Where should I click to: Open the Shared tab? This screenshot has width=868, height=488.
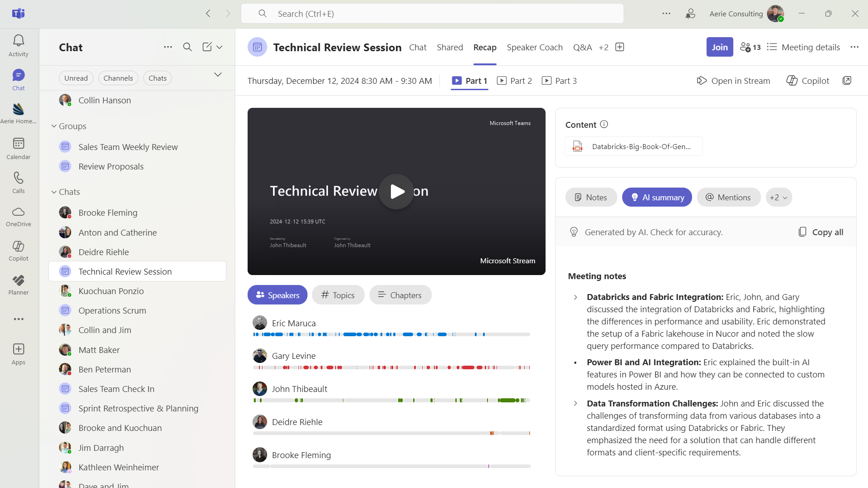coord(449,47)
